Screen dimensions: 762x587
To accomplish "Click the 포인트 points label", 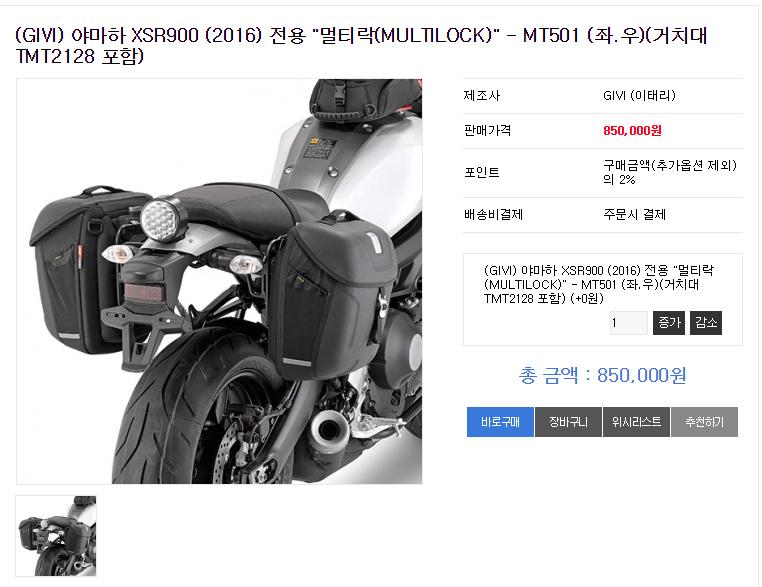I will [482, 173].
